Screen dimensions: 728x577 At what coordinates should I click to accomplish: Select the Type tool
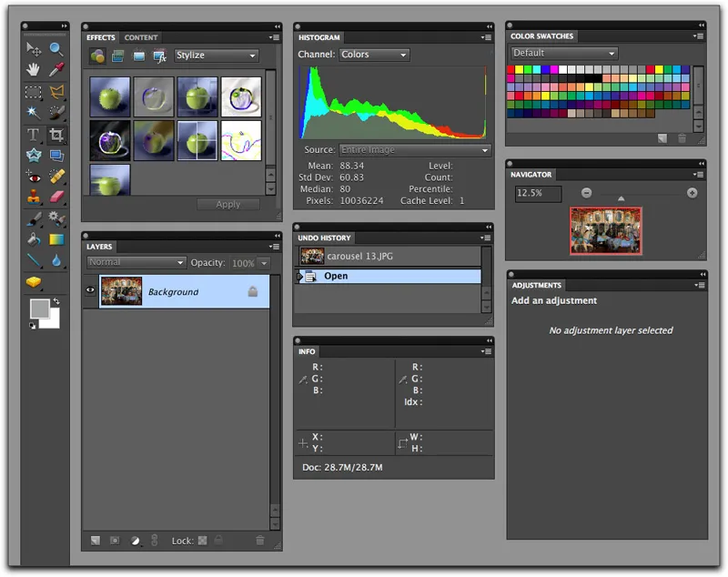[34, 134]
